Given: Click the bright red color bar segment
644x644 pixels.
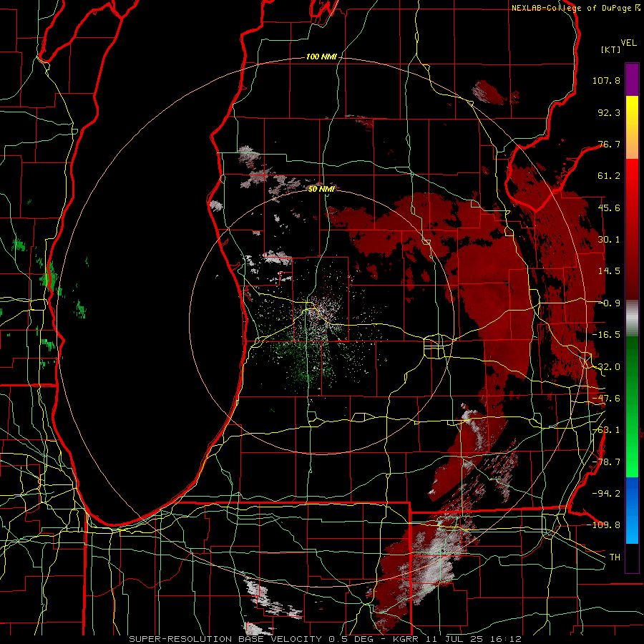Looking at the screenshot, I should 632,175.
